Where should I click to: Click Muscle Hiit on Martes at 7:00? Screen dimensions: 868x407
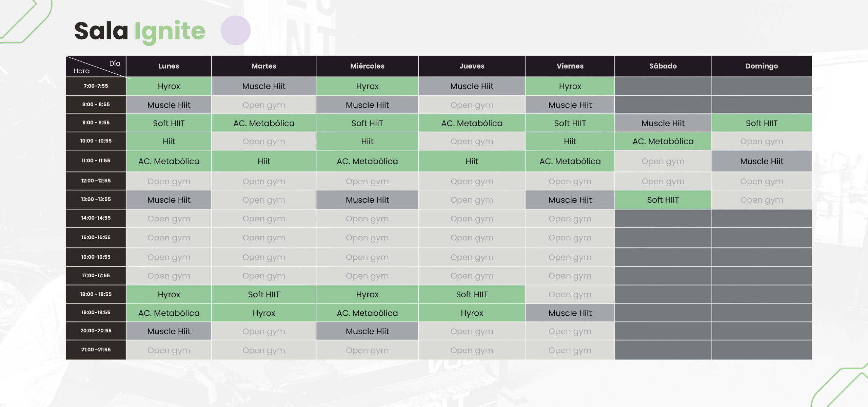point(263,86)
